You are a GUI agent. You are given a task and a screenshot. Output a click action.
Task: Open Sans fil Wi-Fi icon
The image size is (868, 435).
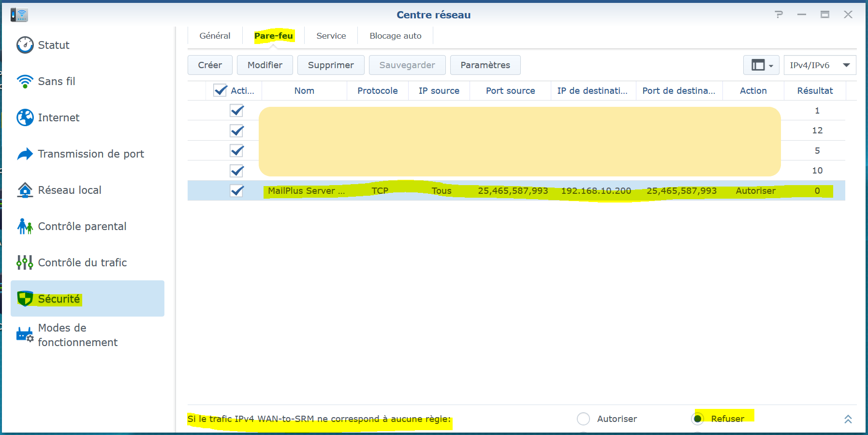coord(25,81)
